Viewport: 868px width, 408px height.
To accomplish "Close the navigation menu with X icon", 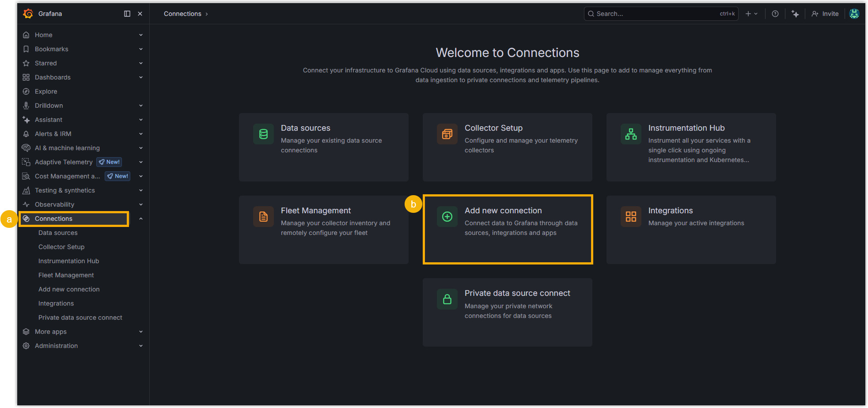I will pos(140,14).
